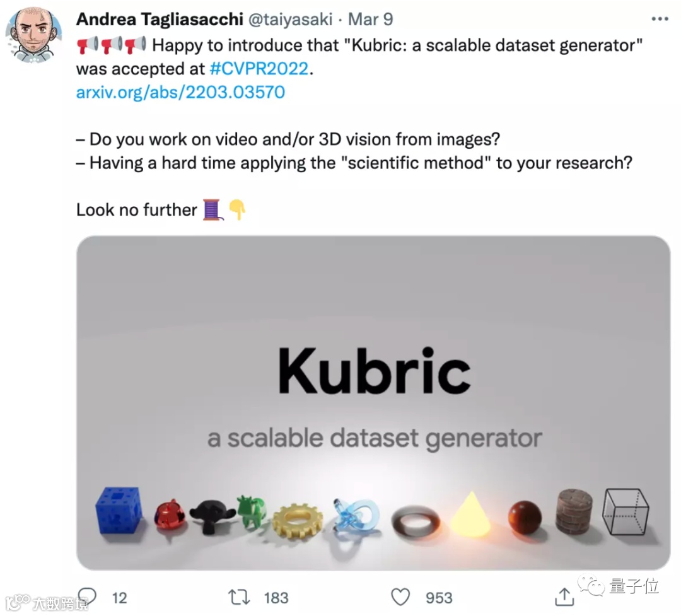The image size is (681, 616).
Task: Open the Mar 9 tweet timestamp
Action: coord(371,20)
